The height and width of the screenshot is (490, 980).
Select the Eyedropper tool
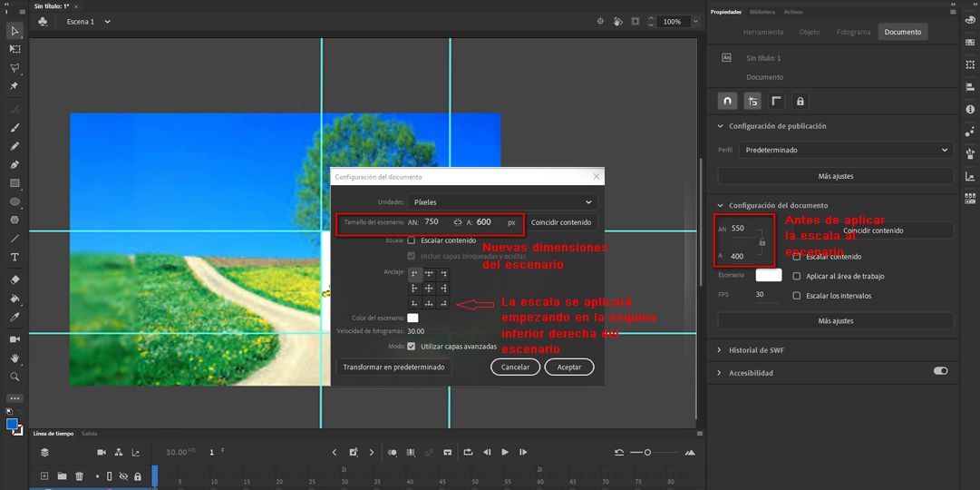(15, 318)
